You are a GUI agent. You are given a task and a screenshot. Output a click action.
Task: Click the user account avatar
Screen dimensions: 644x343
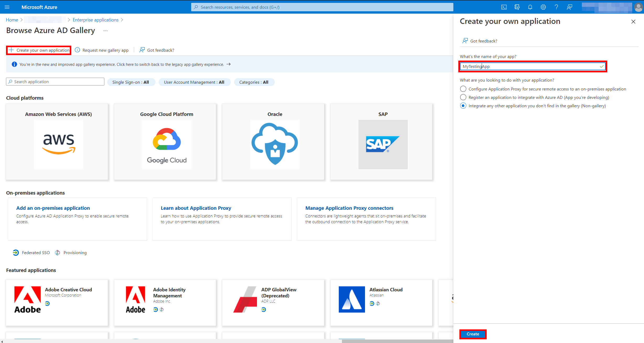[638, 7]
